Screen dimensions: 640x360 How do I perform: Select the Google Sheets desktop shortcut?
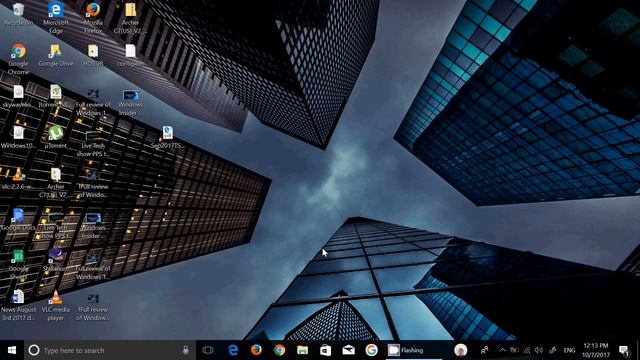18,264
